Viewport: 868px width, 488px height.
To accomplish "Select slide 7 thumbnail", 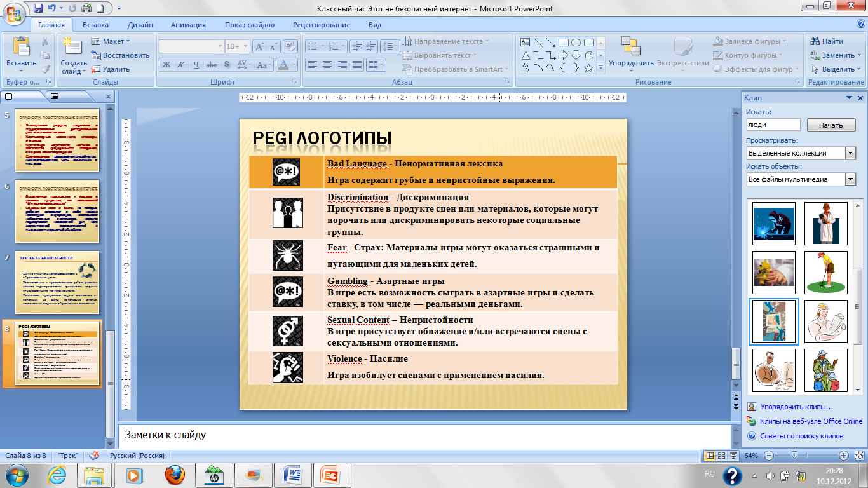I will [x=57, y=282].
